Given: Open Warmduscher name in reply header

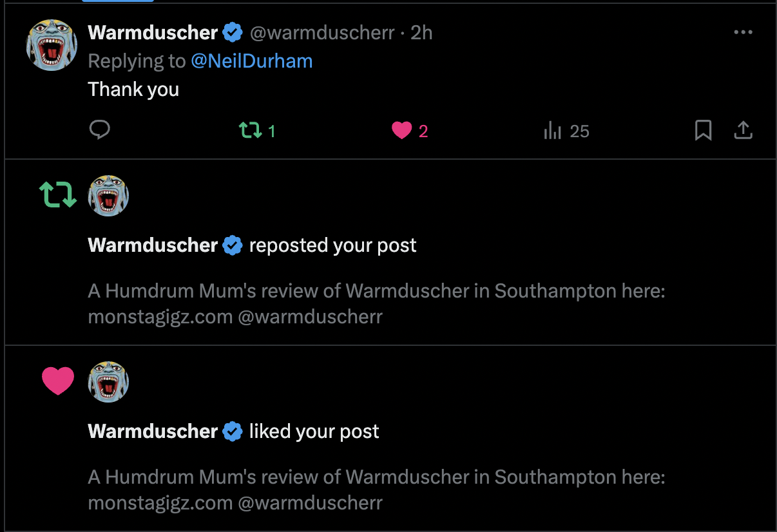Looking at the screenshot, I should pyautogui.click(x=153, y=32).
